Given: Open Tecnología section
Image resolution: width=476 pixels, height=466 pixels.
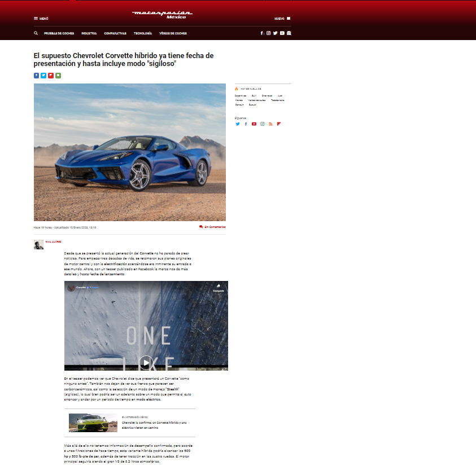Looking at the screenshot, I should 143,33.
